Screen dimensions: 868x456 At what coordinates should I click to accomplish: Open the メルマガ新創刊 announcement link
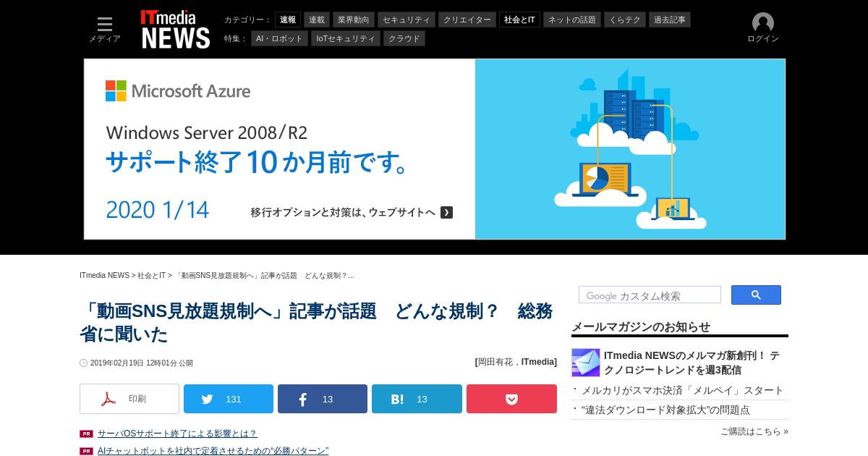coord(692,363)
